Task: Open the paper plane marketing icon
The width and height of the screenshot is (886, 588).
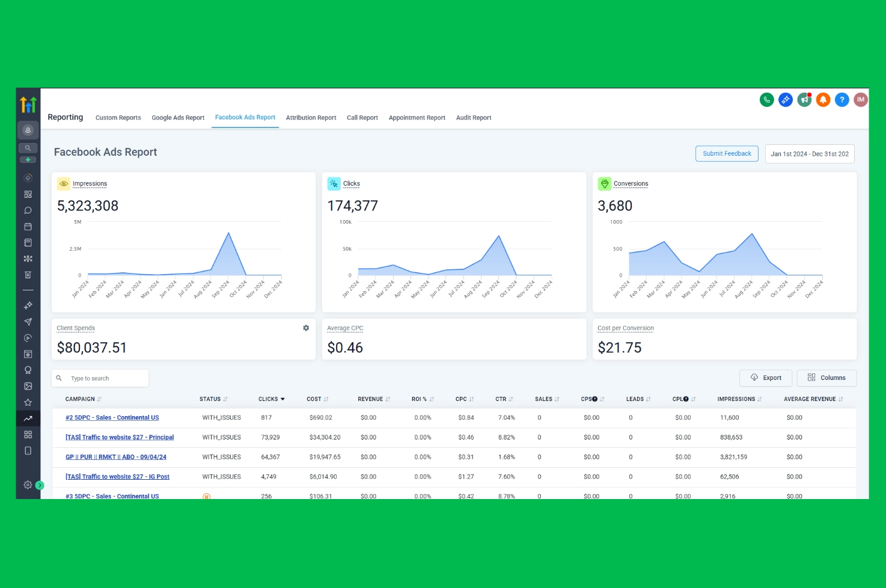Action: 28,322
